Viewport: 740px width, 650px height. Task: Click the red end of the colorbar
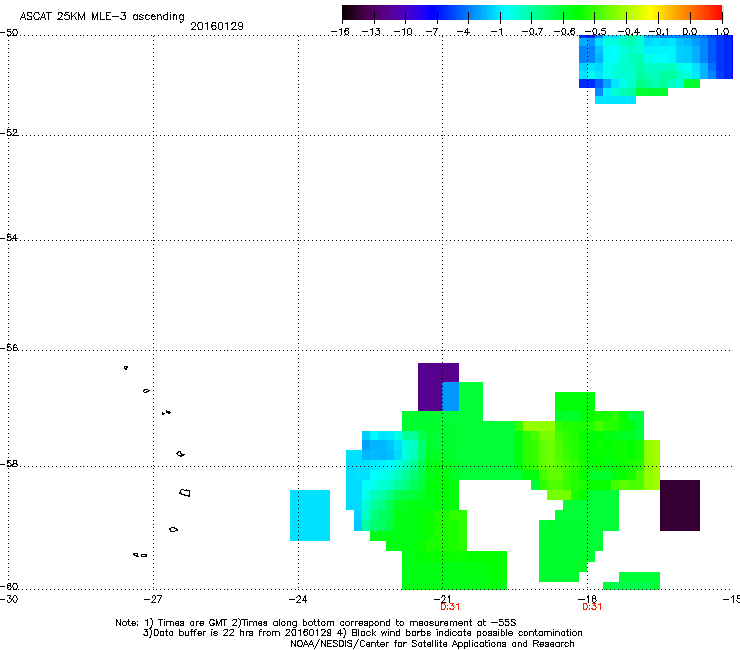715,13
